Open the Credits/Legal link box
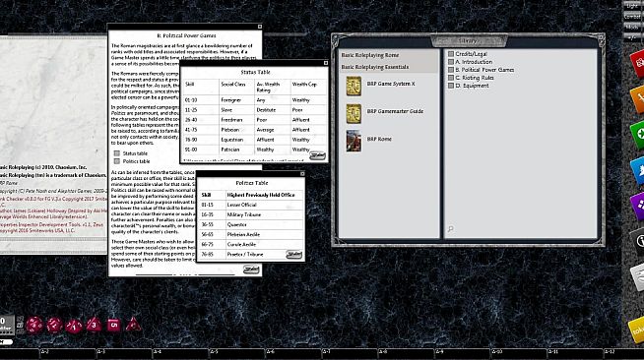The width and height of the screenshot is (644, 360). click(x=451, y=54)
